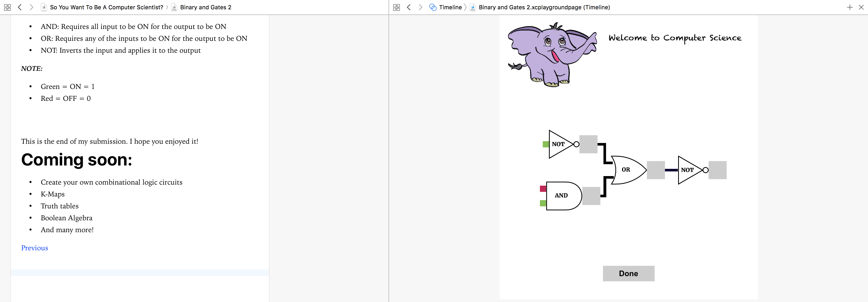Toggle the green lower input of AND gate
The image size is (868, 302).
[x=543, y=203]
